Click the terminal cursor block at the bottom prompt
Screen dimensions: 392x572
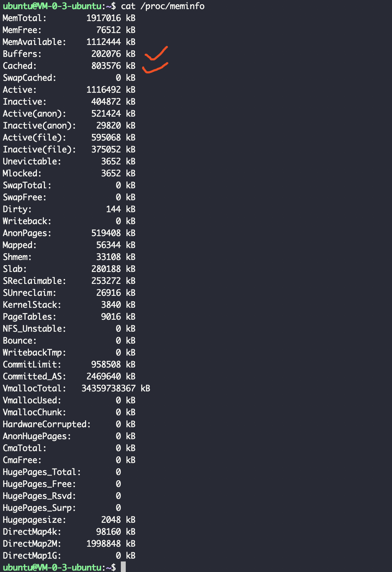click(x=123, y=567)
